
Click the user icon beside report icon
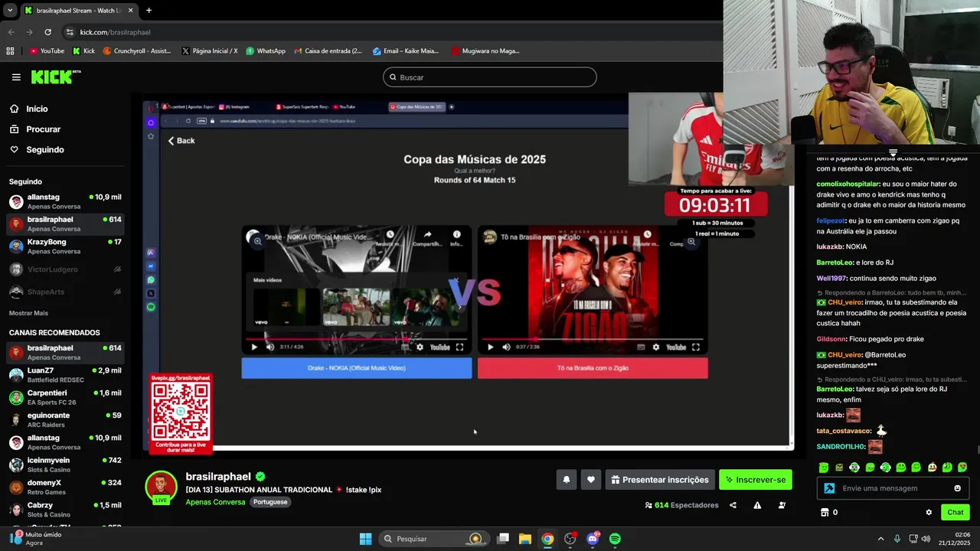click(782, 505)
